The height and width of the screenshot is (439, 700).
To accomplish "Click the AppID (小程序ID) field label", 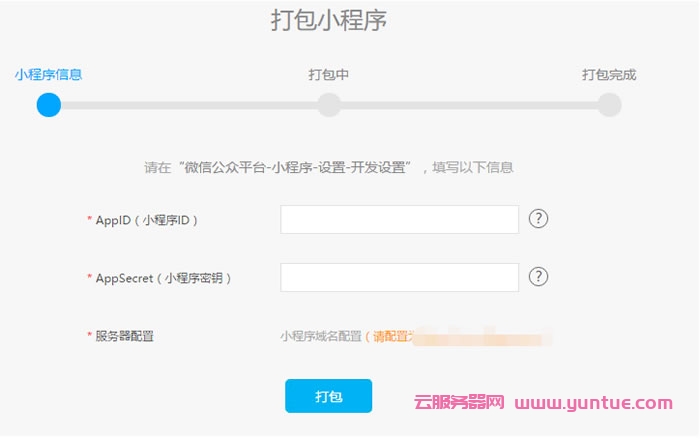I will click(146, 220).
